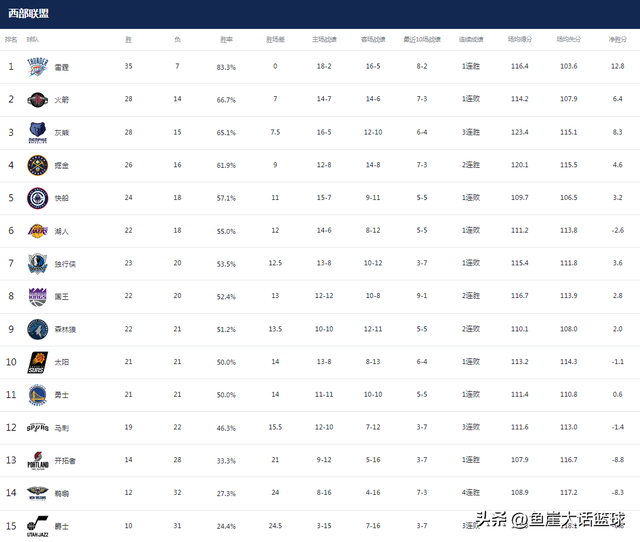This screenshot has height=542, width=640.
Task: Click the Denver Nuggets logo
Action: pyautogui.click(x=38, y=165)
